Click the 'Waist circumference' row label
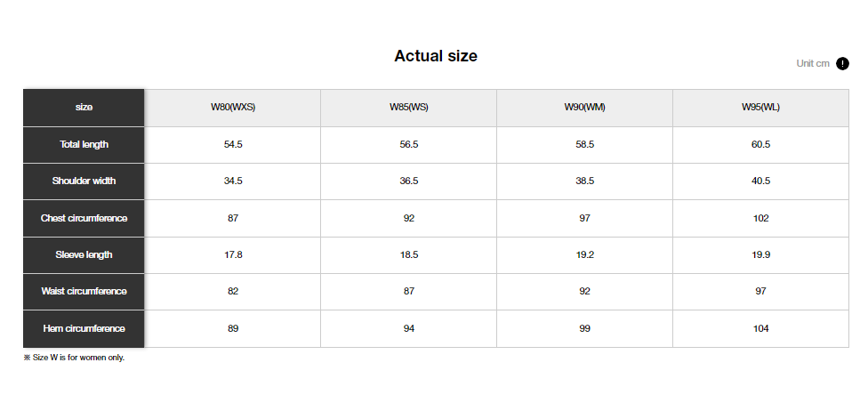Viewport: 868px width, 419px height. point(84,291)
